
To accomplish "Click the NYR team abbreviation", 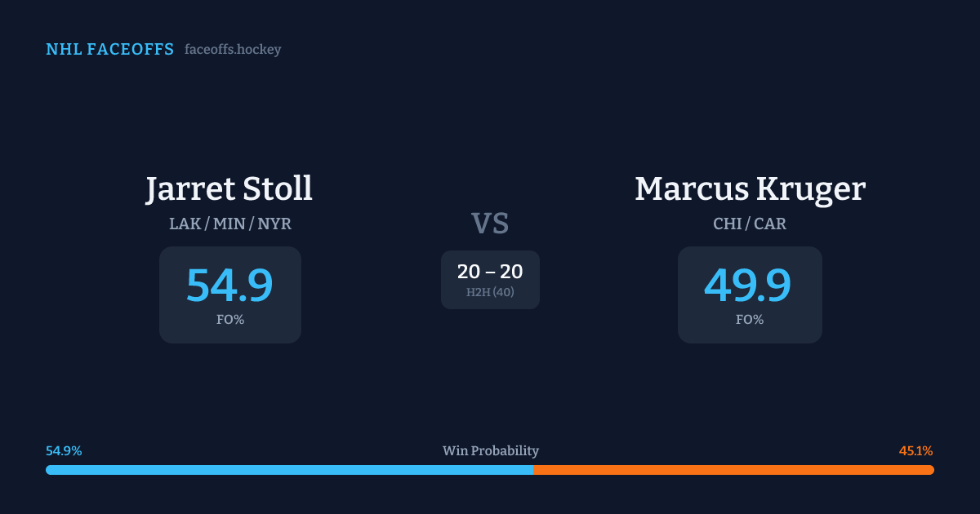I will click(x=274, y=224).
